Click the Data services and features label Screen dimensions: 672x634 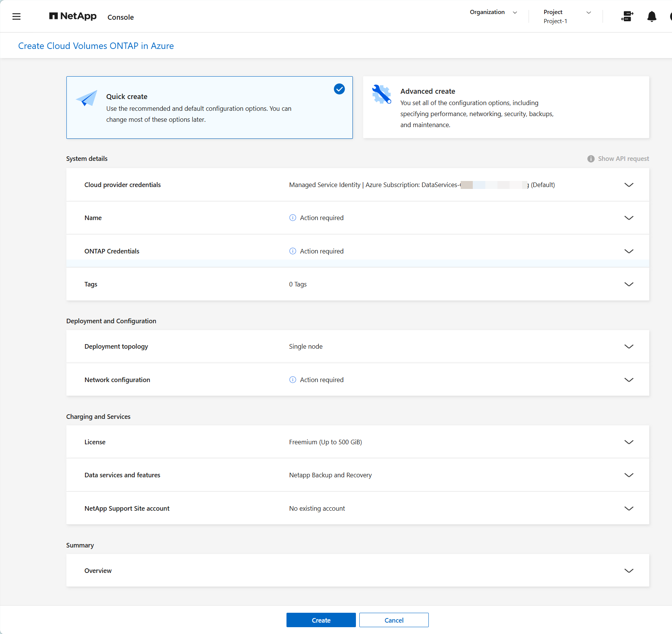pos(122,475)
